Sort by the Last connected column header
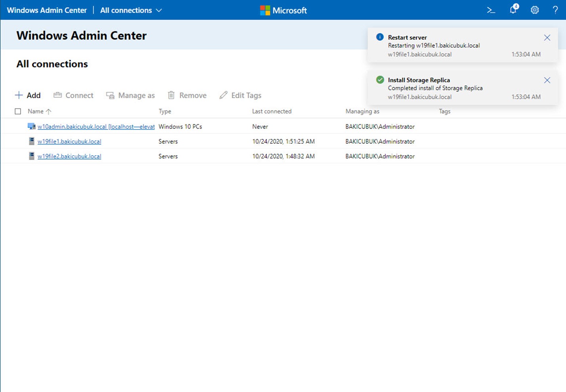Screen dimensions: 566x392 [x=272, y=111]
